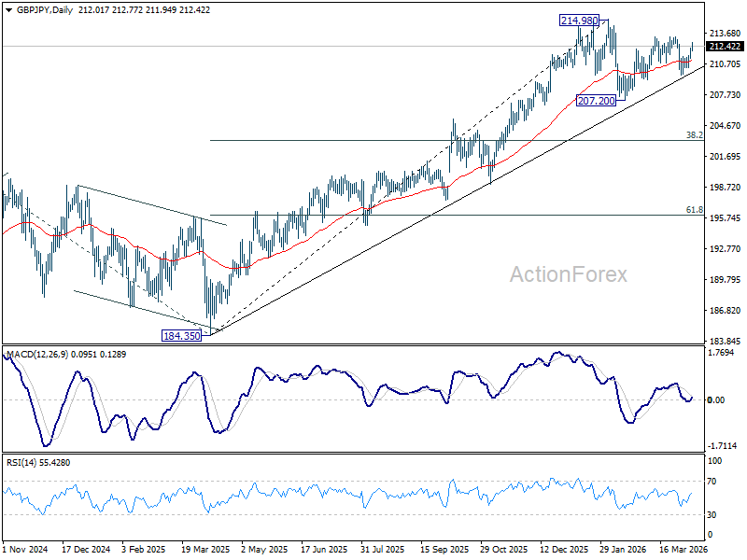The image size is (747, 560).
Task: Select the MACD 0.00 zero line label
Action: (716, 400)
